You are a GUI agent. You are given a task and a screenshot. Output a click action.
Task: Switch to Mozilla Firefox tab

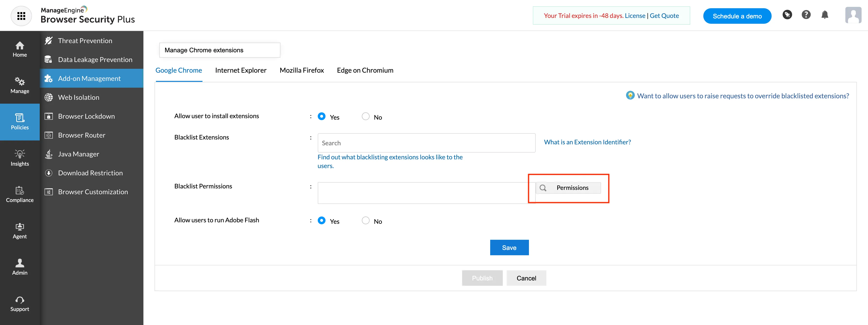pyautogui.click(x=302, y=70)
